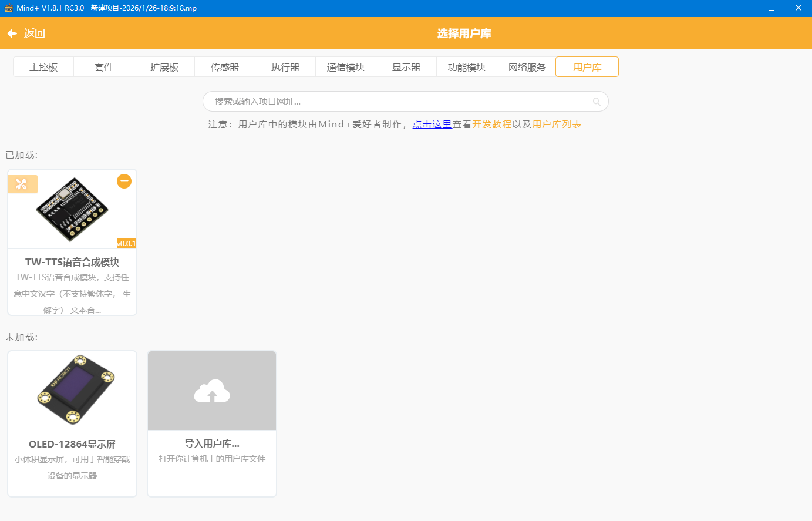Viewport: 812px width, 521px height.
Task: Select the TW-TTS module board thumbnail
Action: pos(72,209)
